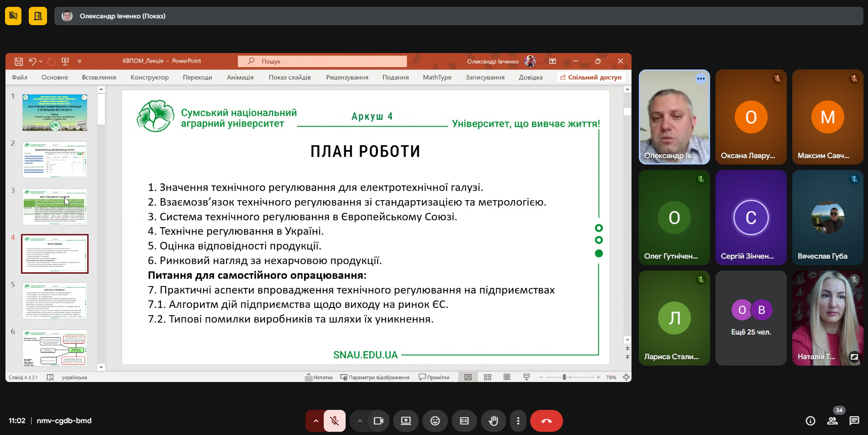This screenshot has height=435, width=868.
Task: Open the emoji reactions panel
Action: pos(435,421)
